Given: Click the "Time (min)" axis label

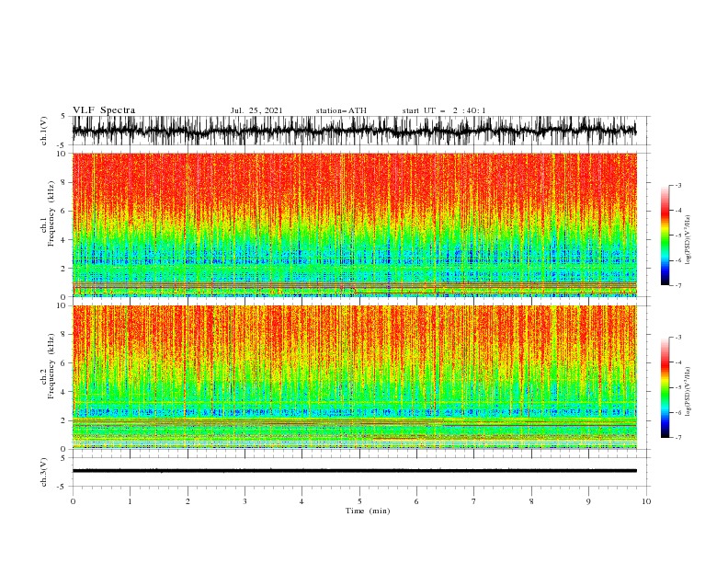Looking at the screenshot, I should (368, 511).
